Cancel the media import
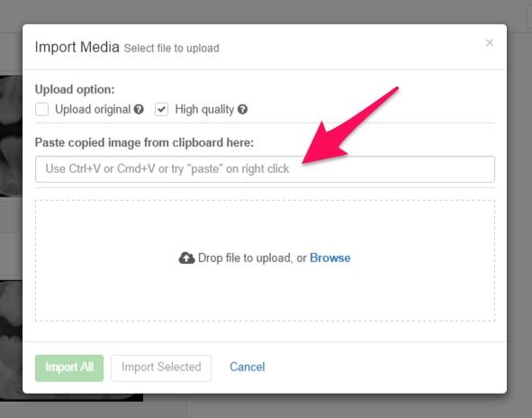The width and height of the screenshot is (532, 418). [248, 367]
